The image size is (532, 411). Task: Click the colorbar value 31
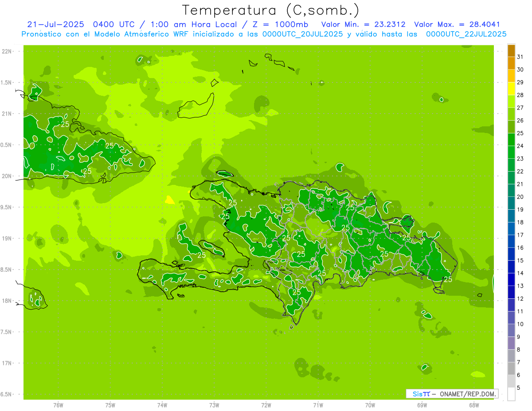pyautogui.click(x=520, y=57)
